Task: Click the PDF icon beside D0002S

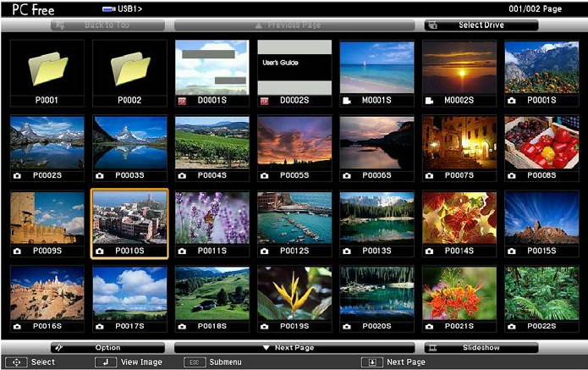Action: (x=264, y=101)
